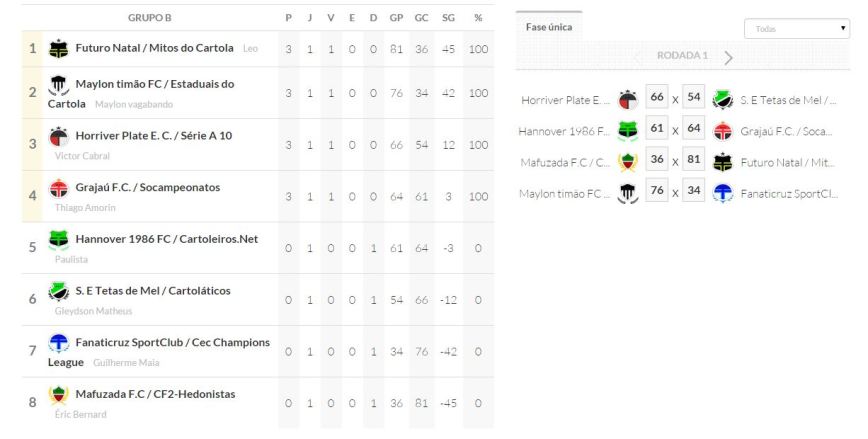This screenshot has width=868, height=439.
Task: Click the Maylon timão crest in match list
Action: pos(628,193)
